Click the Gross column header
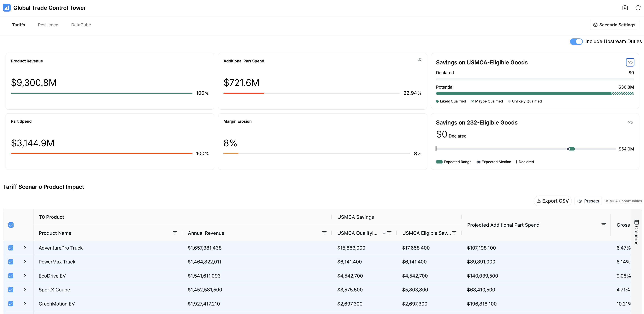This screenshot has height=314, width=644. point(623,225)
